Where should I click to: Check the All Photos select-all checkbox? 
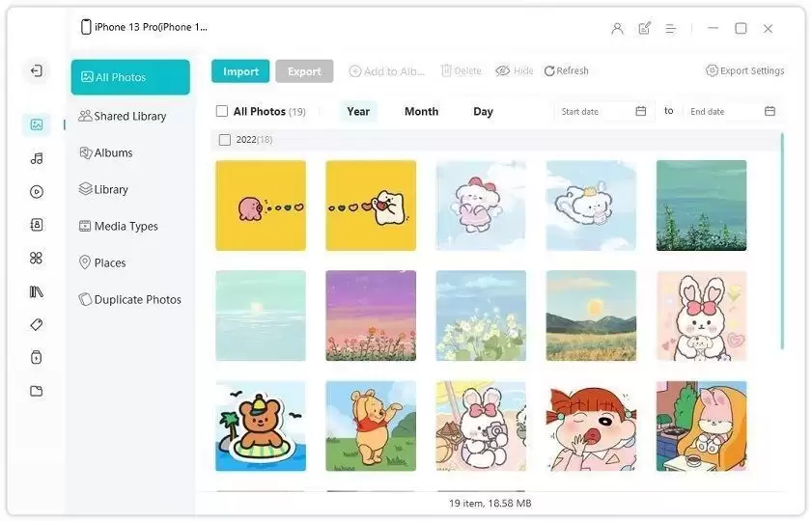[x=222, y=111]
